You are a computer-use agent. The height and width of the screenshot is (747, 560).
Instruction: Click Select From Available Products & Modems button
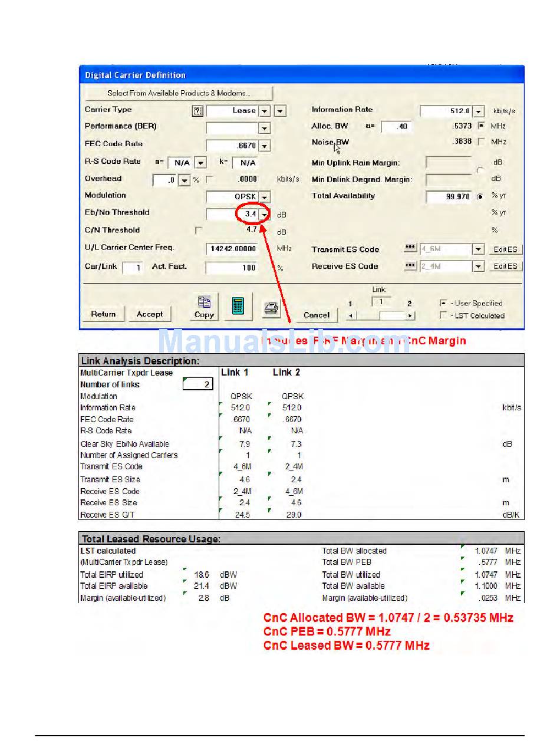tap(179, 93)
